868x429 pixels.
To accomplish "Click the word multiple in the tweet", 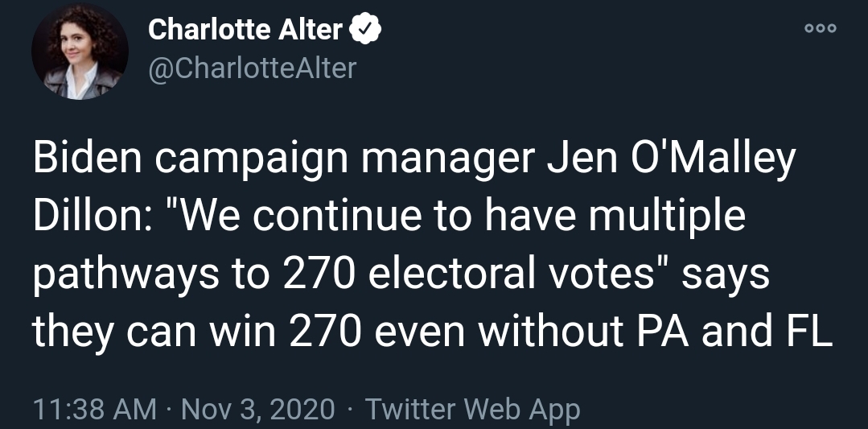I will 667,218.
